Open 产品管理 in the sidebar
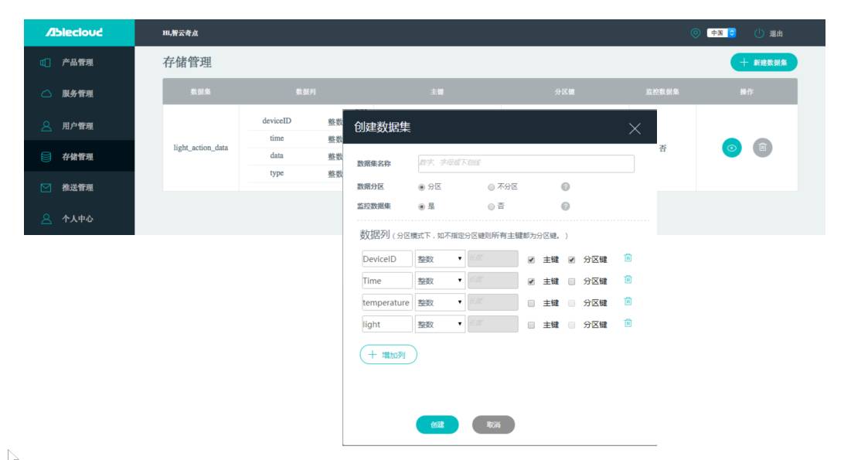The image size is (868, 460). pos(79,63)
